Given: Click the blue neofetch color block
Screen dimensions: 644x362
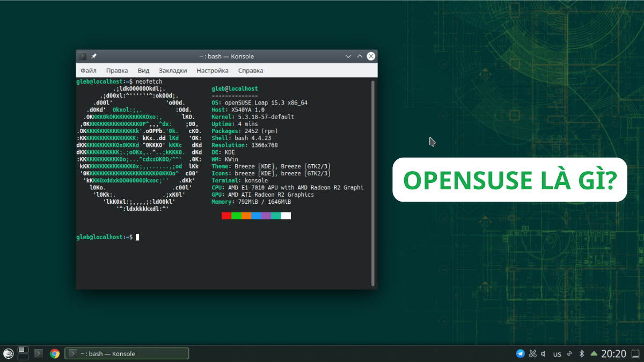Looking at the screenshot, I should tap(257, 216).
